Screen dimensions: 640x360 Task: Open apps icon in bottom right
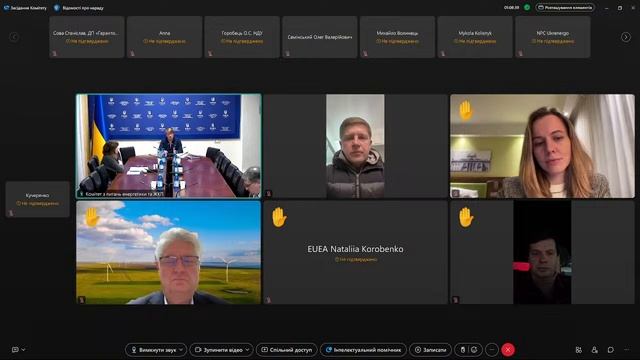pos(578,350)
